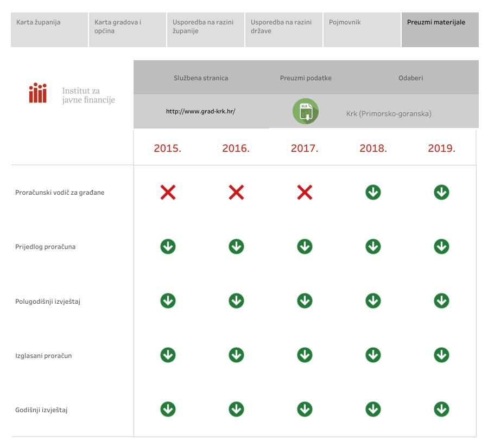Click red X for 2015 Proračunski vodič

click(x=168, y=192)
